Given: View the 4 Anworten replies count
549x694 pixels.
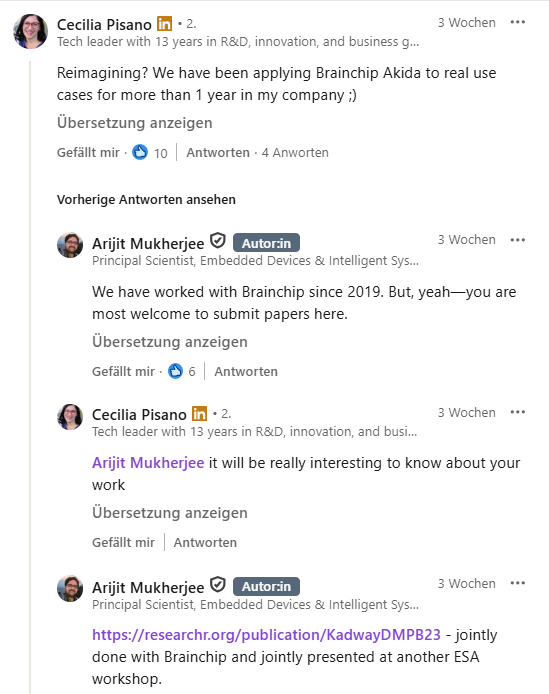Looking at the screenshot, I should 295,152.
